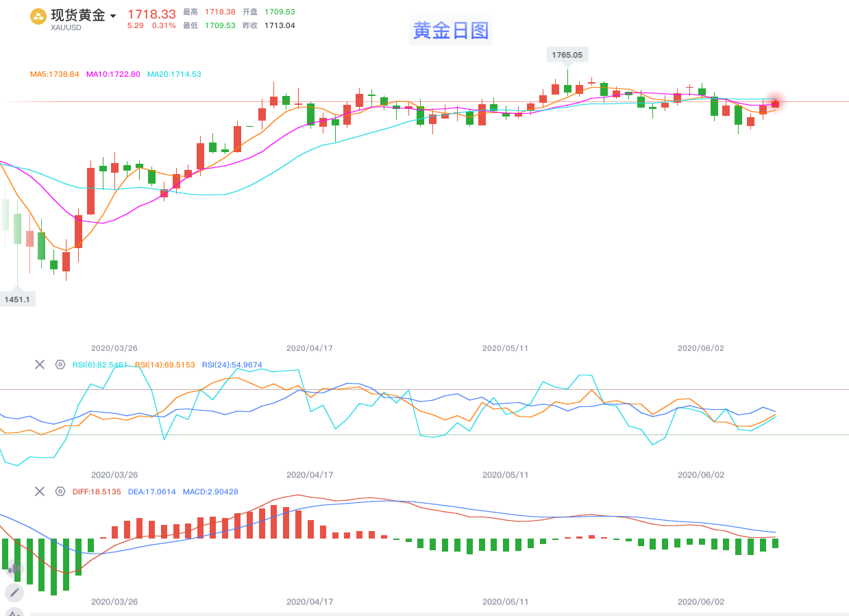Click the RSI(6) value label
Screen dimensions: 849x616
100,365
